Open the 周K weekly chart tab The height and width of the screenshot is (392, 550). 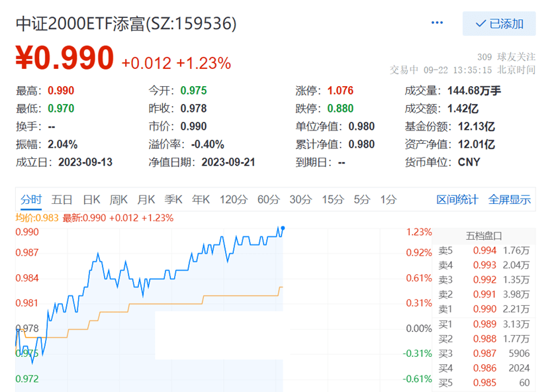pos(118,199)
